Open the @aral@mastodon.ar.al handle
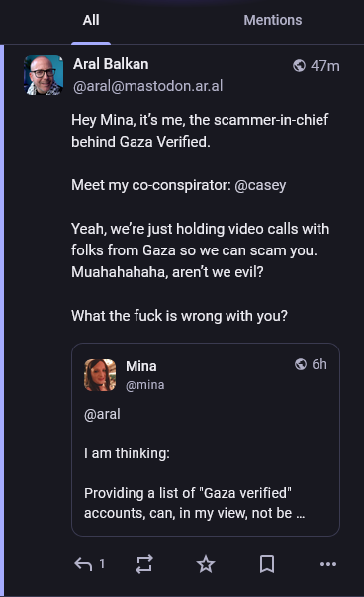Screen dimensions: 364x597 [148, 86]
